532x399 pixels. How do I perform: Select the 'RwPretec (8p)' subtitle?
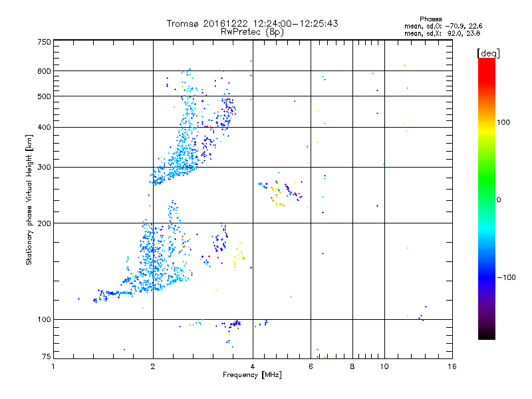[252, 32]
